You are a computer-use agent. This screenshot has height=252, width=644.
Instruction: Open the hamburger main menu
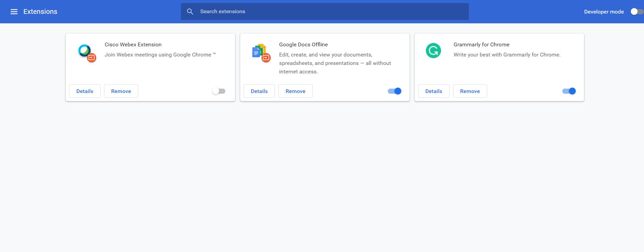[14, 12]
